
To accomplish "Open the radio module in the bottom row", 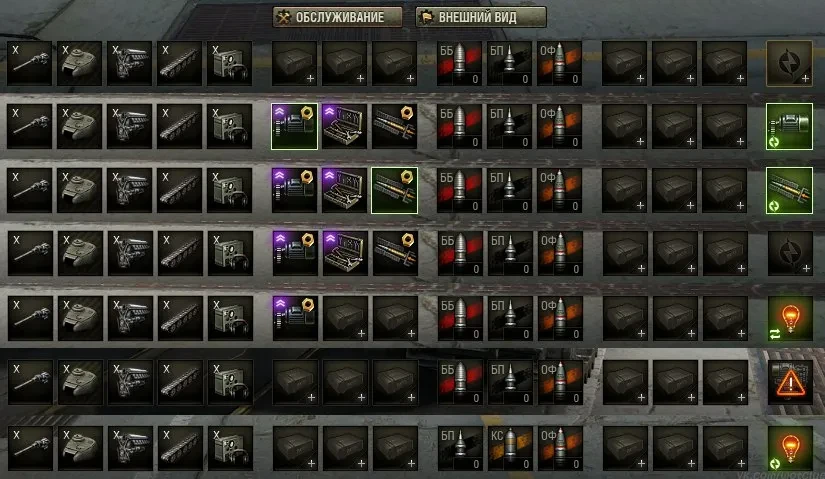I will [x=230, y=448].
